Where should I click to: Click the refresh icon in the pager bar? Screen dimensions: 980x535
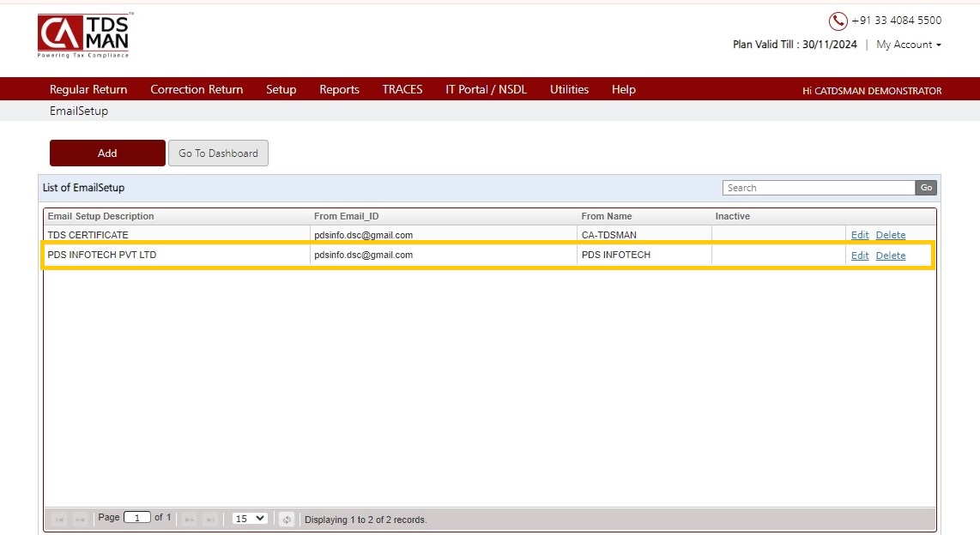click(x=287, y=520)
